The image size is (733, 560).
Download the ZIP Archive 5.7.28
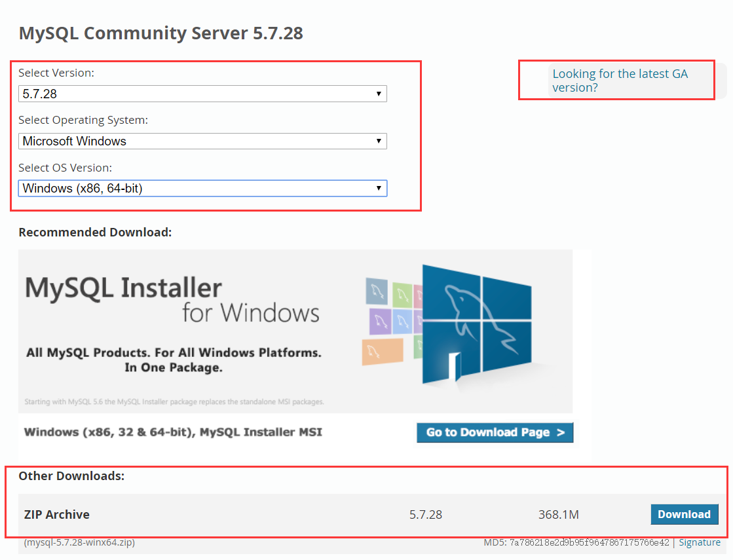[x=685, y=514]
